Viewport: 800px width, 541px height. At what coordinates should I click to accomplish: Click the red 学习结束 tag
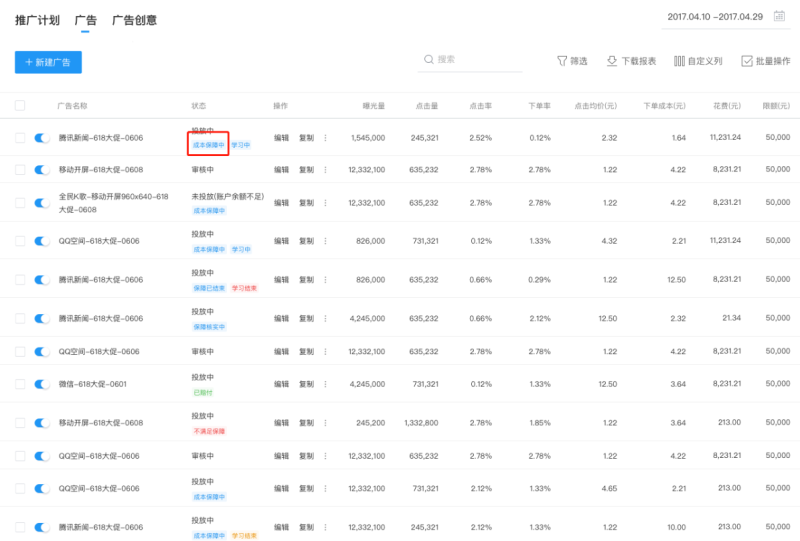click(244, 288)
